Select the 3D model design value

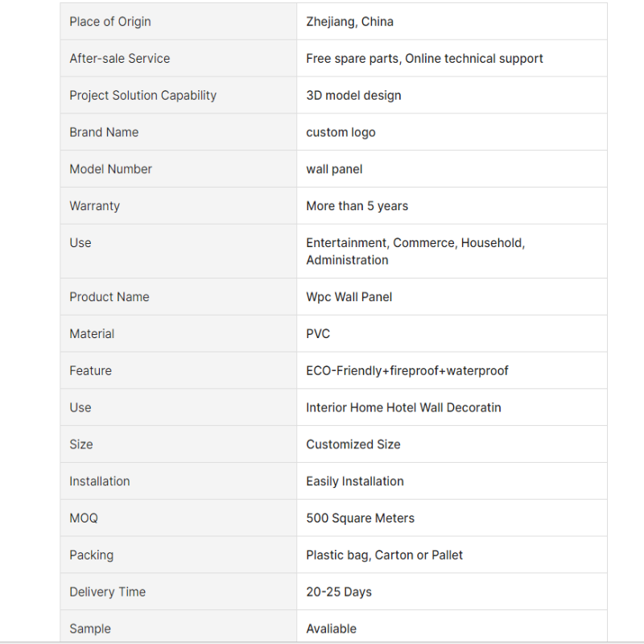[x=353, y=95]
